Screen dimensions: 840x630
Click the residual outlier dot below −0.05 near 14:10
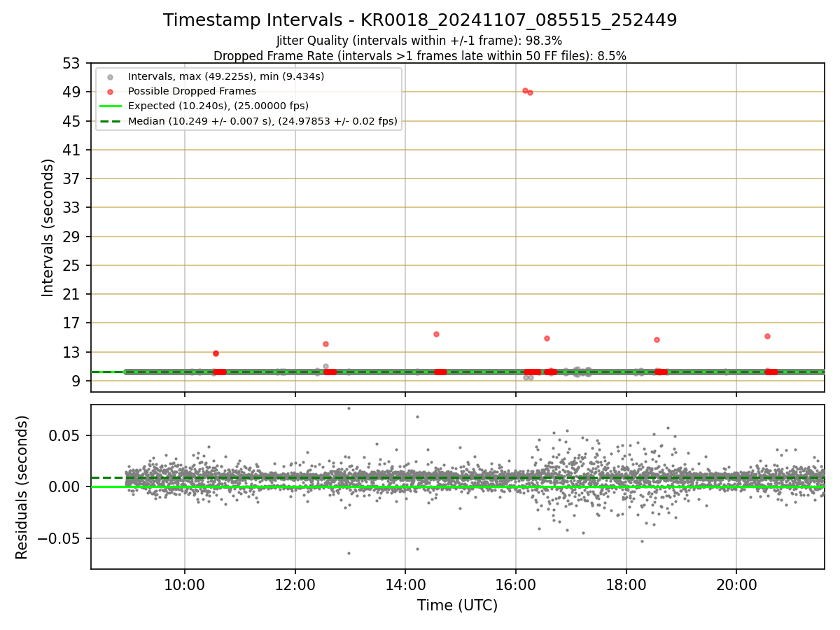pyautogui.click(x=417, y=549)
